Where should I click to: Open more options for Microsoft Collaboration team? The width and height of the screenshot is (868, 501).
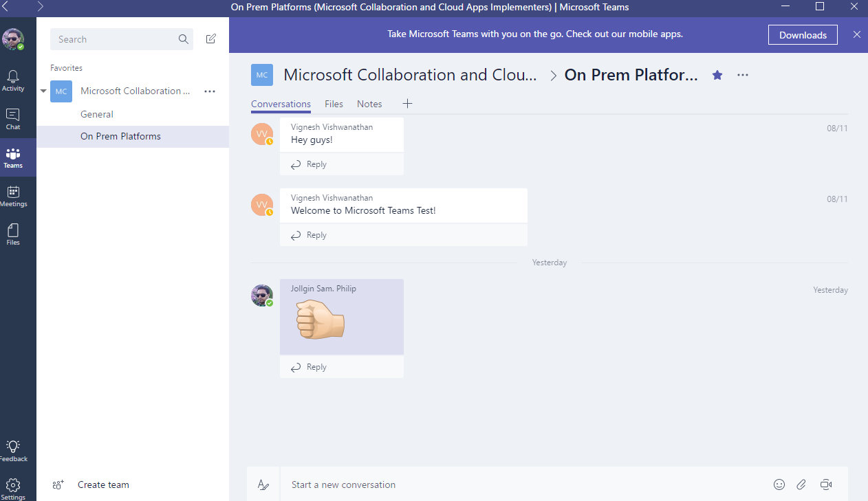click(209, 91)
